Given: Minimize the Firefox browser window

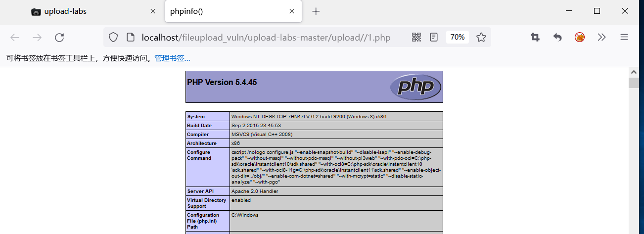Looking at the screenshot, I should tap(570, 11).
